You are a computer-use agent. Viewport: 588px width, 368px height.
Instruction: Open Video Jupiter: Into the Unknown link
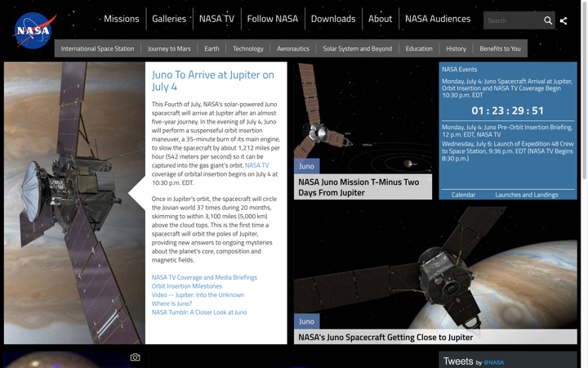point(198,294)
